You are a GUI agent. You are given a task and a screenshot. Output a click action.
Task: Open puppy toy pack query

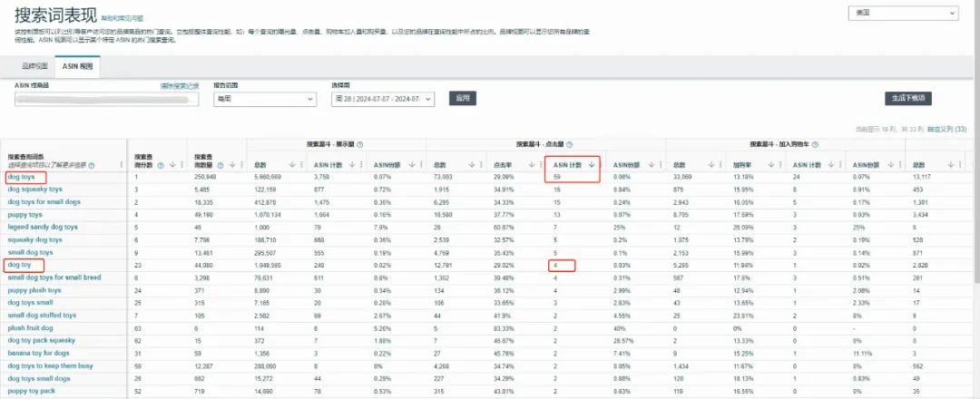(x=31, y=391)
